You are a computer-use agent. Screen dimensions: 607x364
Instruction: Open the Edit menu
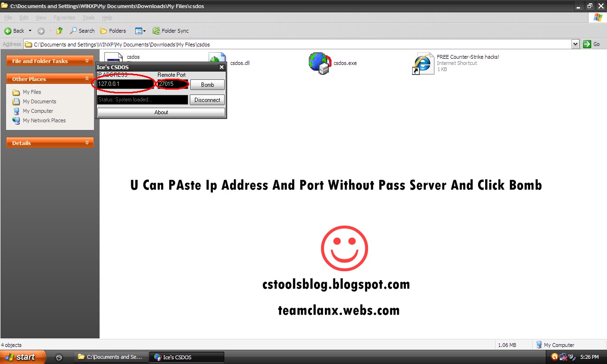pos(24,18)
